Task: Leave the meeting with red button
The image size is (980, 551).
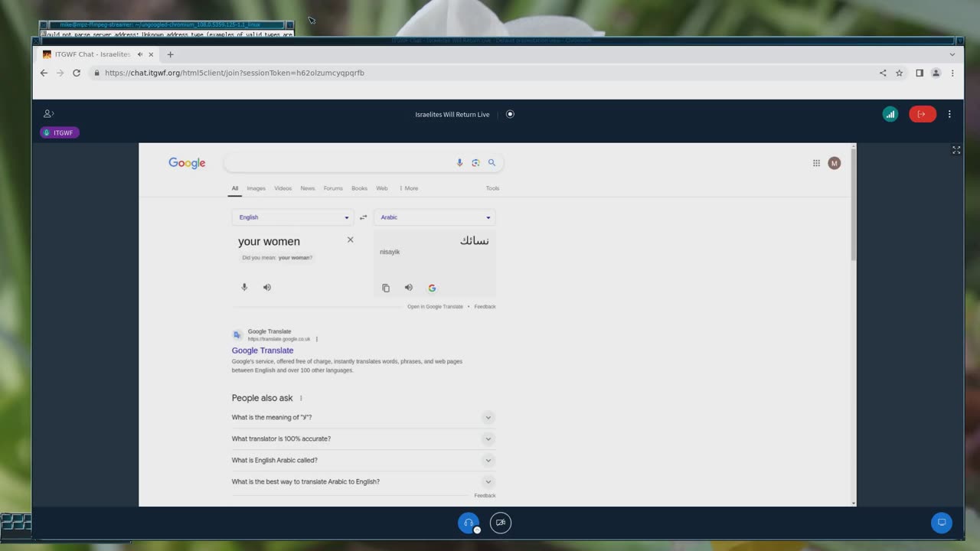Action: [x=922, y=114]
